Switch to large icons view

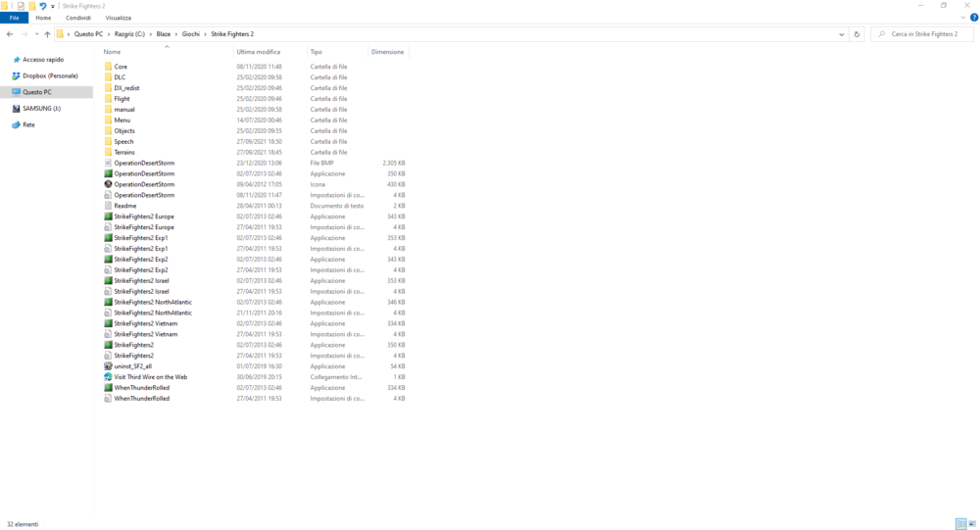(972, 524)
